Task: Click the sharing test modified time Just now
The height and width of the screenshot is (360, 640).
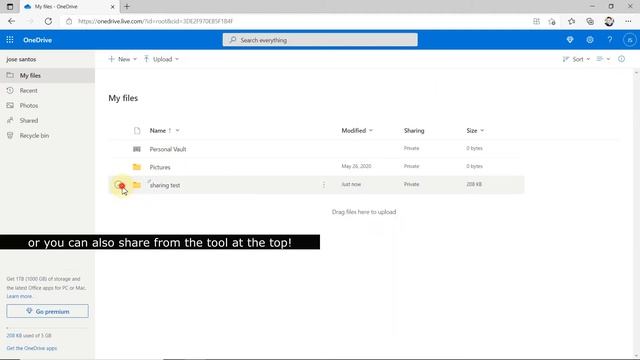Action: click(x=351, y=184)
